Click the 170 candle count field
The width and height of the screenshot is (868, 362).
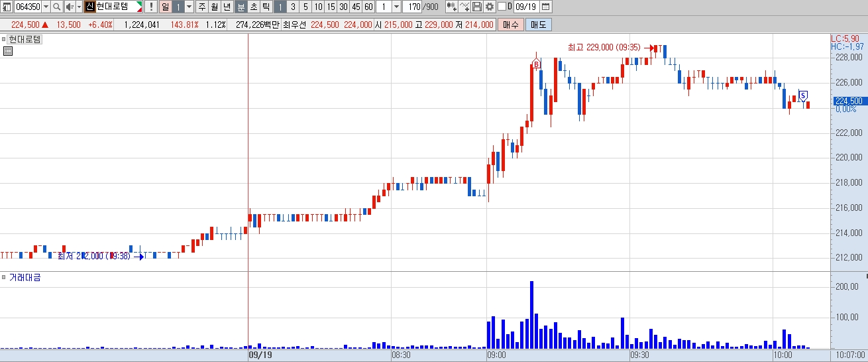pyautogui.click(x=413, y=7)
